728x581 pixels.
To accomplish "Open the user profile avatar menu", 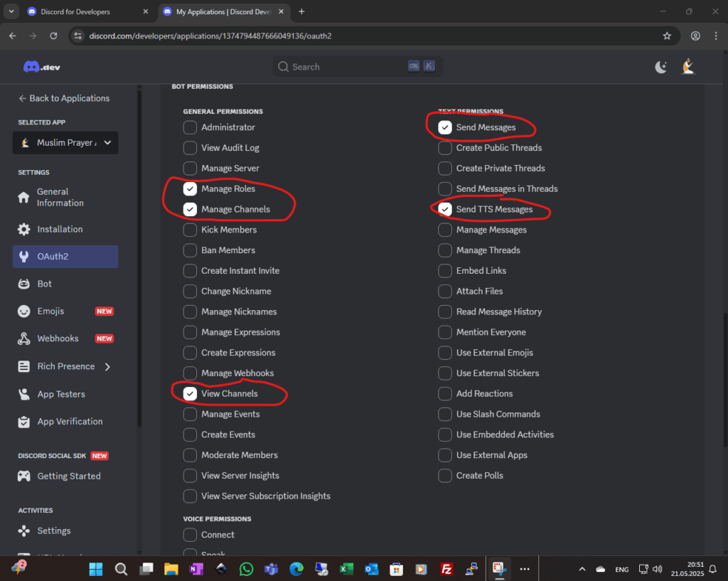I will 688,66.
